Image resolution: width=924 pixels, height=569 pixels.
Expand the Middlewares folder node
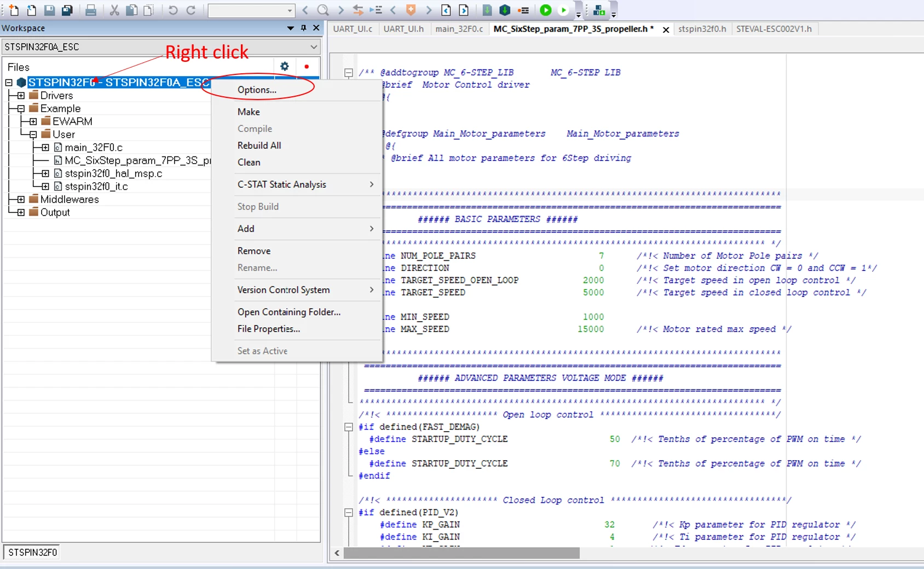coord(21,200)
